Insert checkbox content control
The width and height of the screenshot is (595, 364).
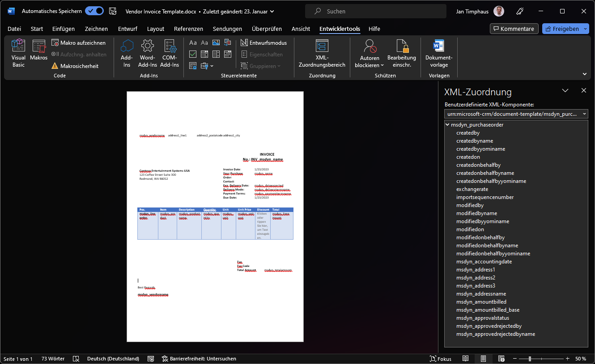193,54
